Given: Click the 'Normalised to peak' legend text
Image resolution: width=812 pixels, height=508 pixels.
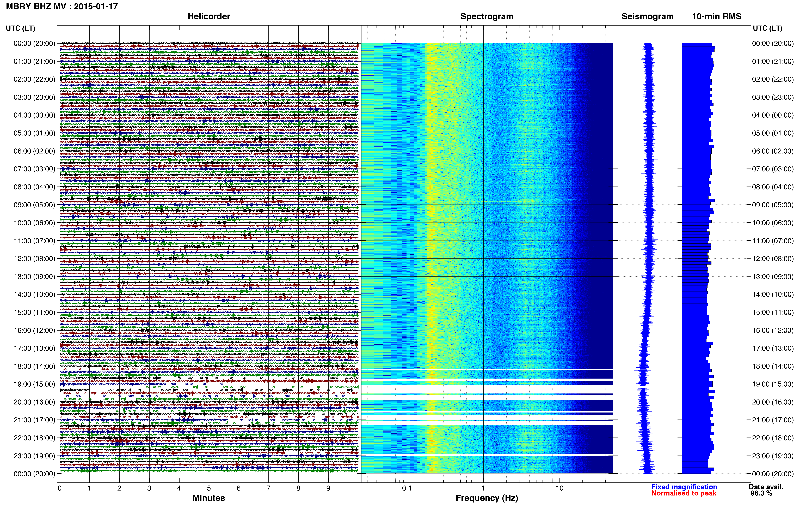Looking at the screenshot, I should [x=684, y=493].
